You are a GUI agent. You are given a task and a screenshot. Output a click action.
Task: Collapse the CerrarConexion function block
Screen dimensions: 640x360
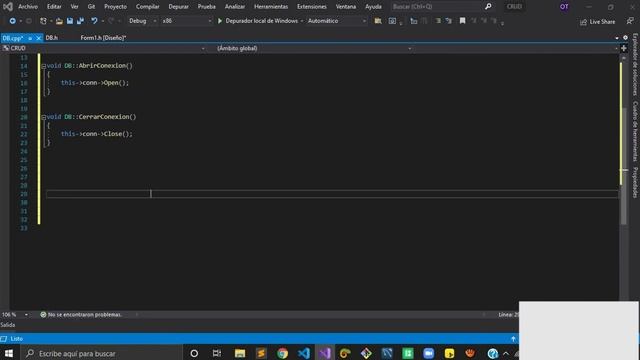coord(44,118)
